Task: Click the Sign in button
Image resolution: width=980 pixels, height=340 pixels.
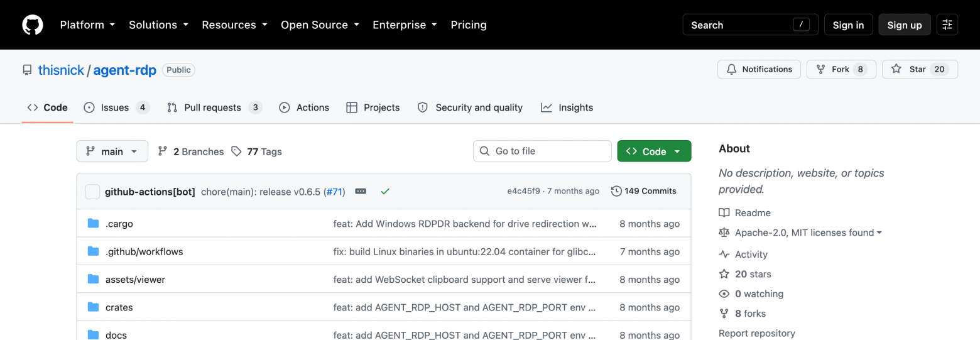Action: [848, 25]
